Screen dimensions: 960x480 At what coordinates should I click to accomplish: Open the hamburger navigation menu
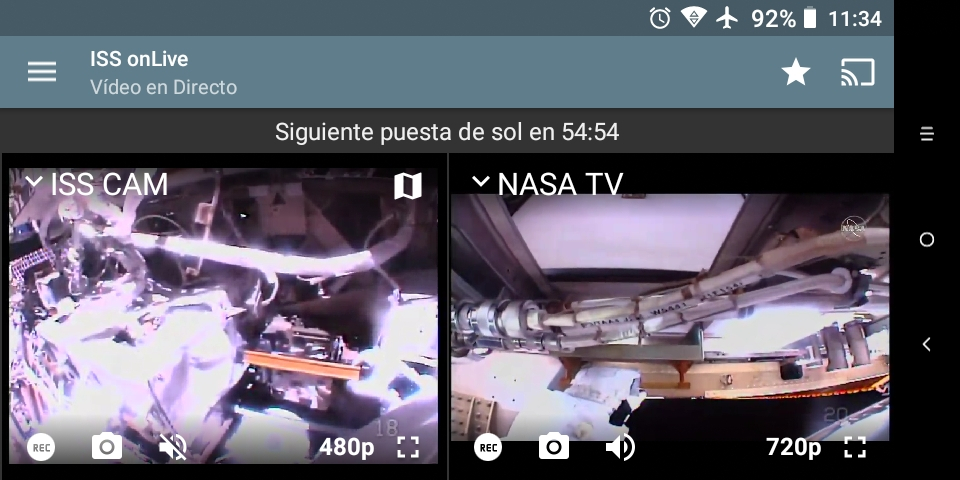[42, 72]
